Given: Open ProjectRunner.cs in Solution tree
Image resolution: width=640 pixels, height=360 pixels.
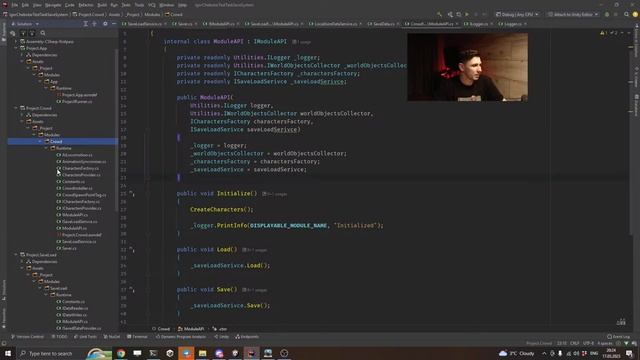Looking at the screenshot, I should [x=77, y=102].
